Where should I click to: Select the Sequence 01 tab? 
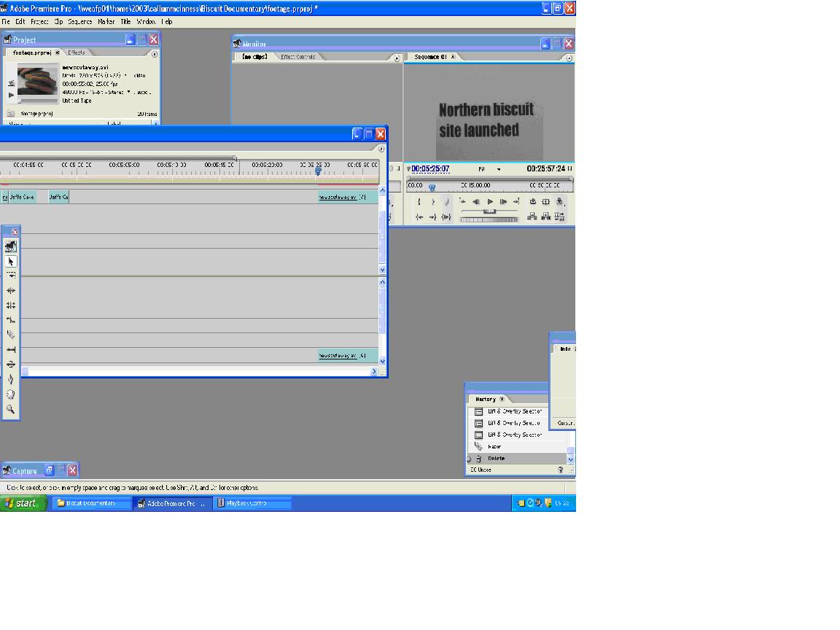click(430, 57)
